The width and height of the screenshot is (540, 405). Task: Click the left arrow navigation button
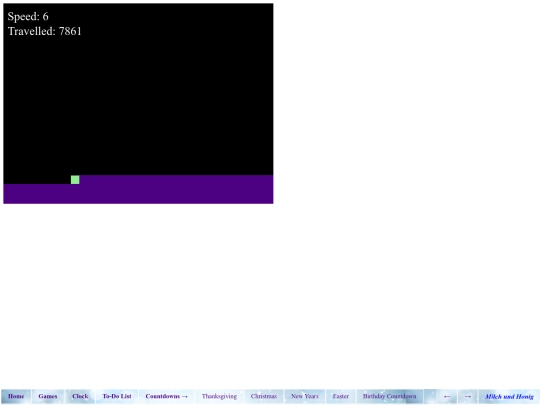[447, 396]
